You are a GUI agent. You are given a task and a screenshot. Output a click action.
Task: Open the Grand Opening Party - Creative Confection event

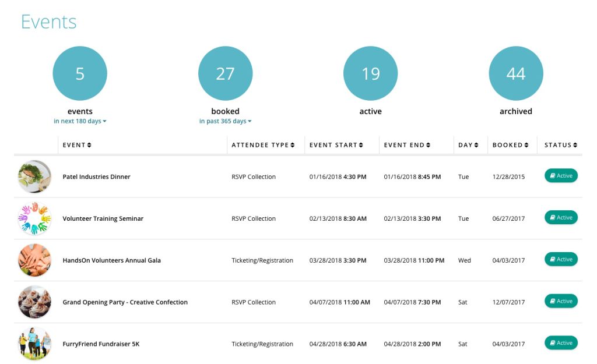click(x=125, y=302)
